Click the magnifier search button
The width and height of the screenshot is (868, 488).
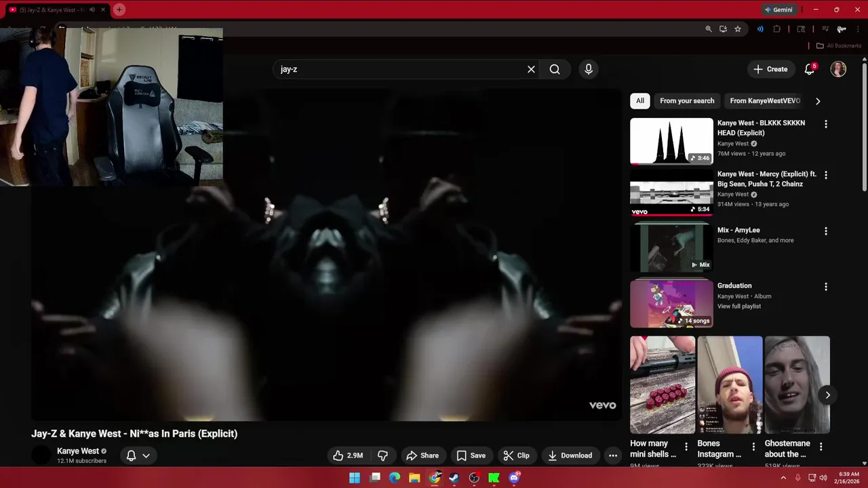point(555,69)
